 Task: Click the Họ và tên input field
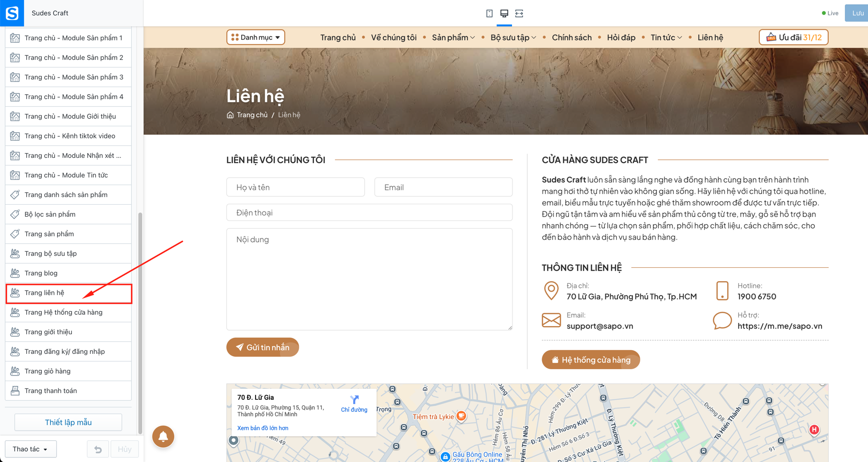(295, 187)
